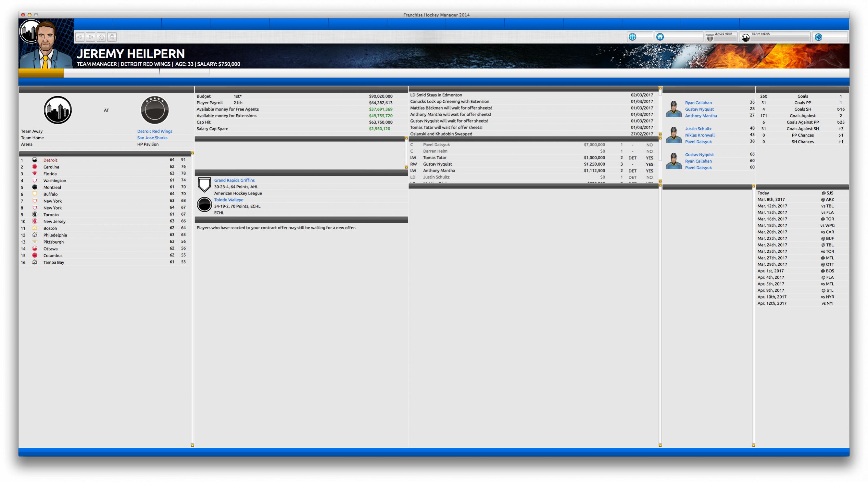
Task: Open 'Mattias Bäckman will wait for offer sheets!'
Action: pos(451,108)
